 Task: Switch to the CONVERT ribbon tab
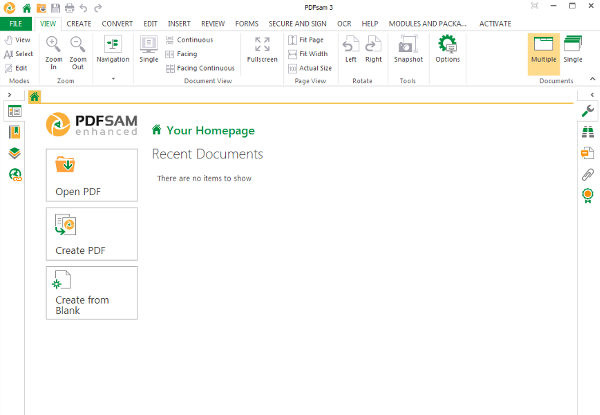click(117, 24)
